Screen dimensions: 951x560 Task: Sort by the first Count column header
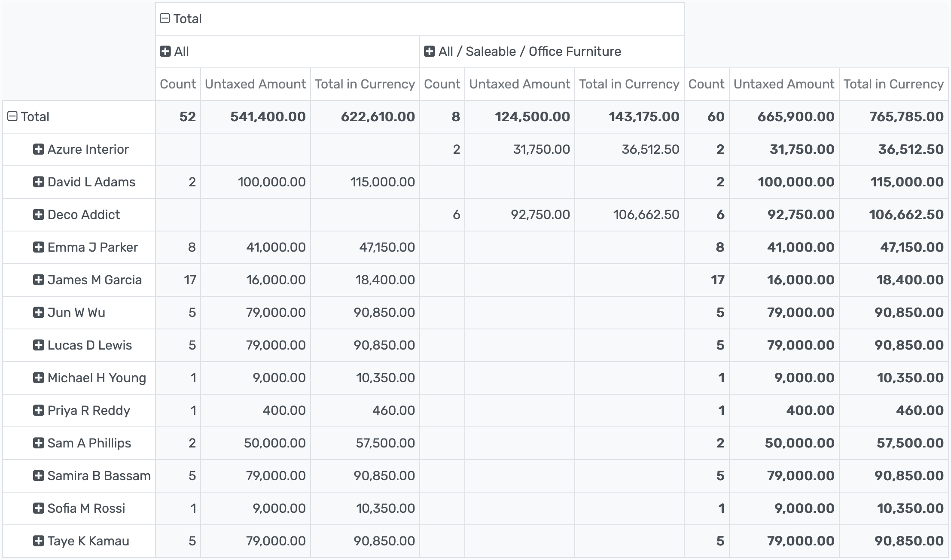click(177, 84)
